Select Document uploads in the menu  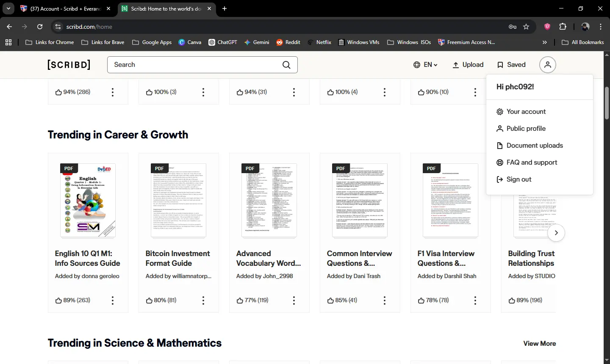tap(530, 146)
